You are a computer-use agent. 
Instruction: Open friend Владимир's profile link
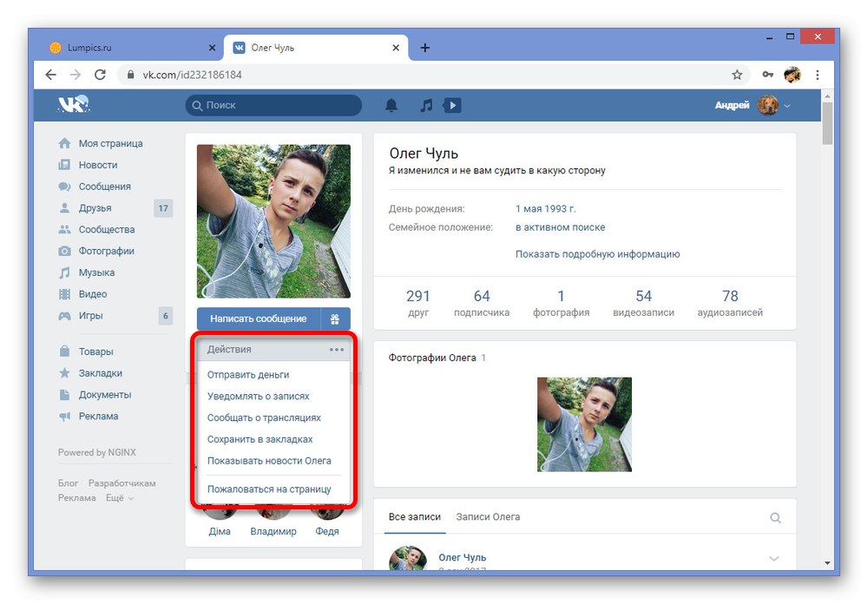(273, 531)
